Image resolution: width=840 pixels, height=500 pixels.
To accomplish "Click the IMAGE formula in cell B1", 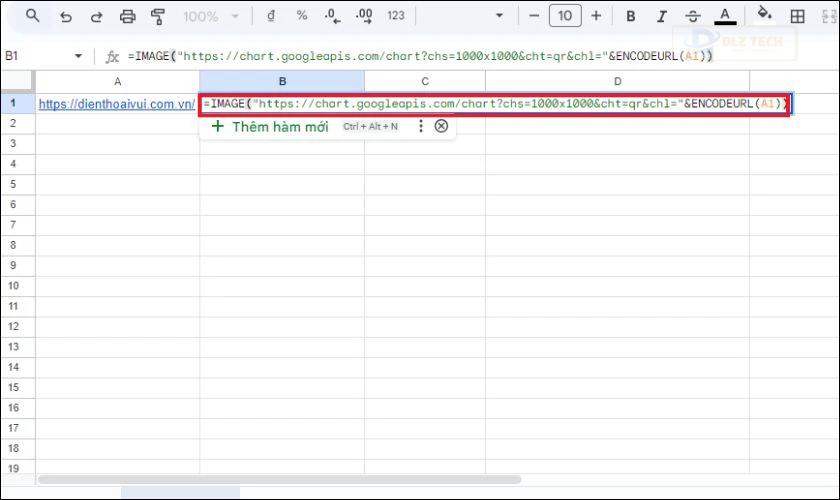I will point(494,104).
